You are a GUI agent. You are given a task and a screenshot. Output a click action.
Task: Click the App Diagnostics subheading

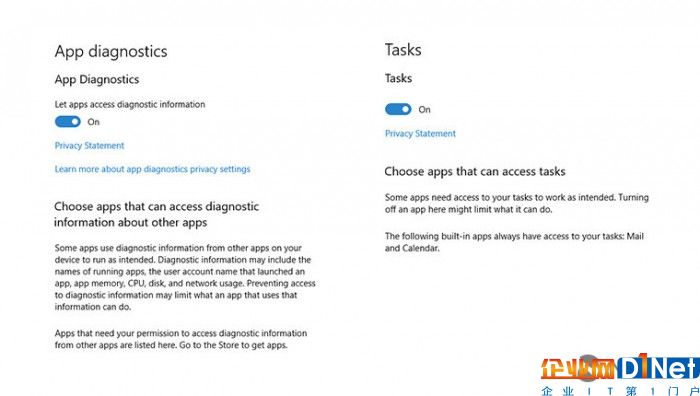97,79
